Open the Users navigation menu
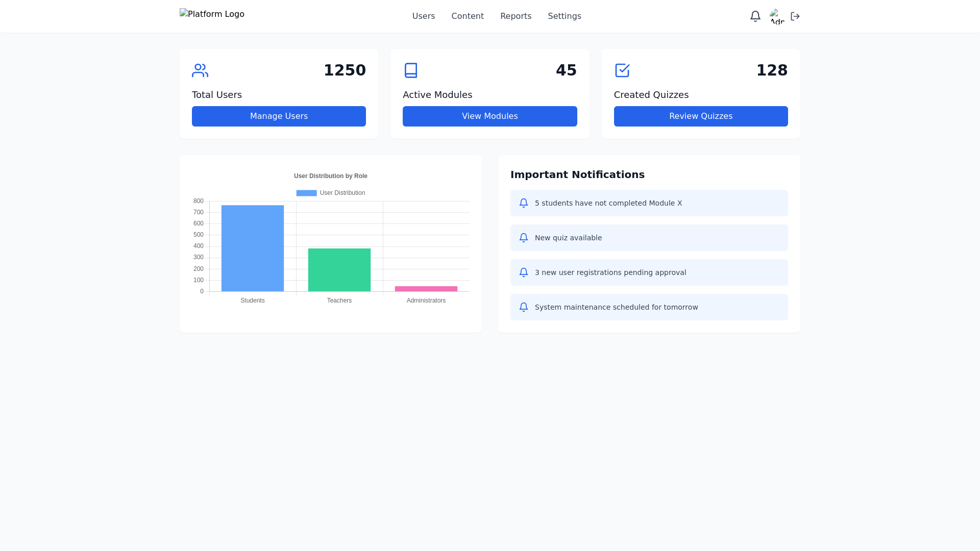Screen dimensions: 980x551 (x=423, y=16)
